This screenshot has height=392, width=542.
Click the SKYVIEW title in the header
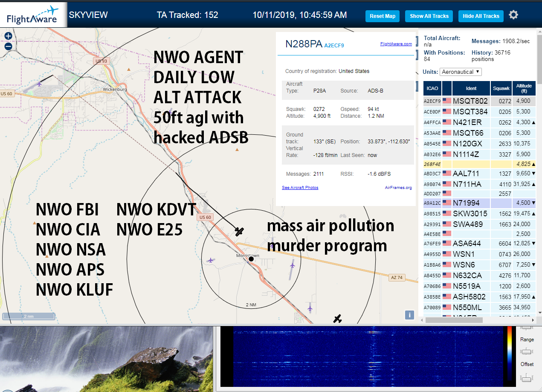(88, 15)
